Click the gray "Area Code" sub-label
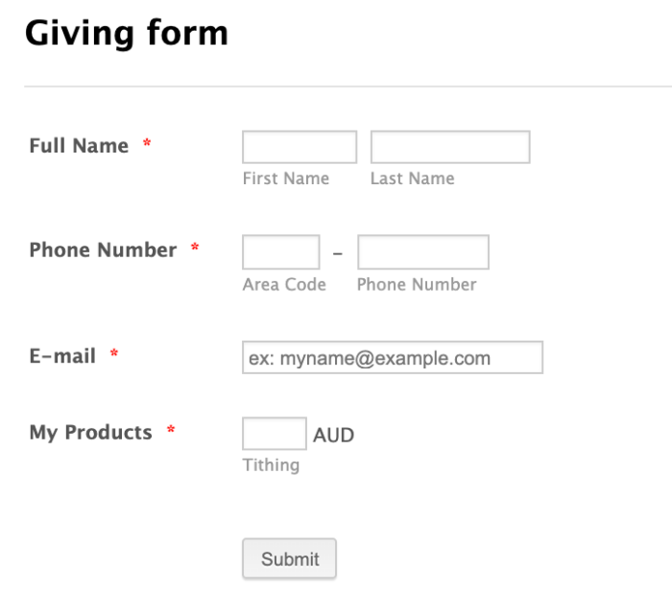 284,284
